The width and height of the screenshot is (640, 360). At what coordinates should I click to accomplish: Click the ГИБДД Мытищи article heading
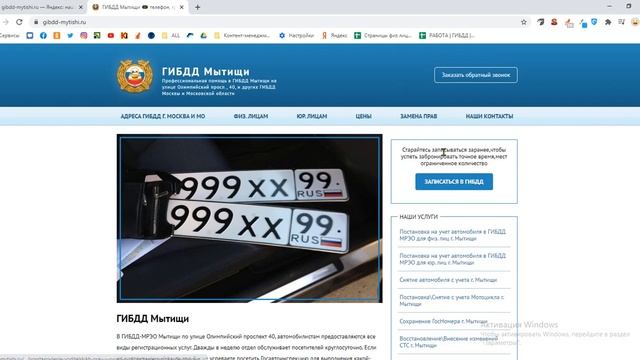click(153, 319)
